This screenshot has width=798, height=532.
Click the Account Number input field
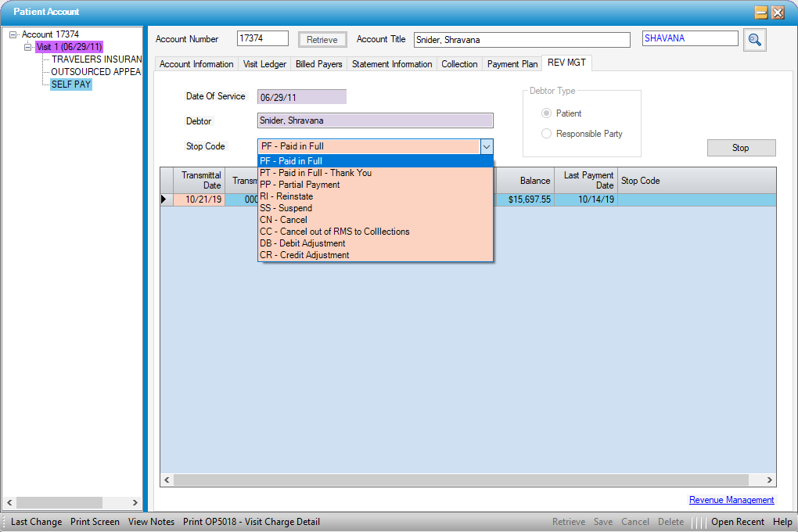click(x=263, y=39)
